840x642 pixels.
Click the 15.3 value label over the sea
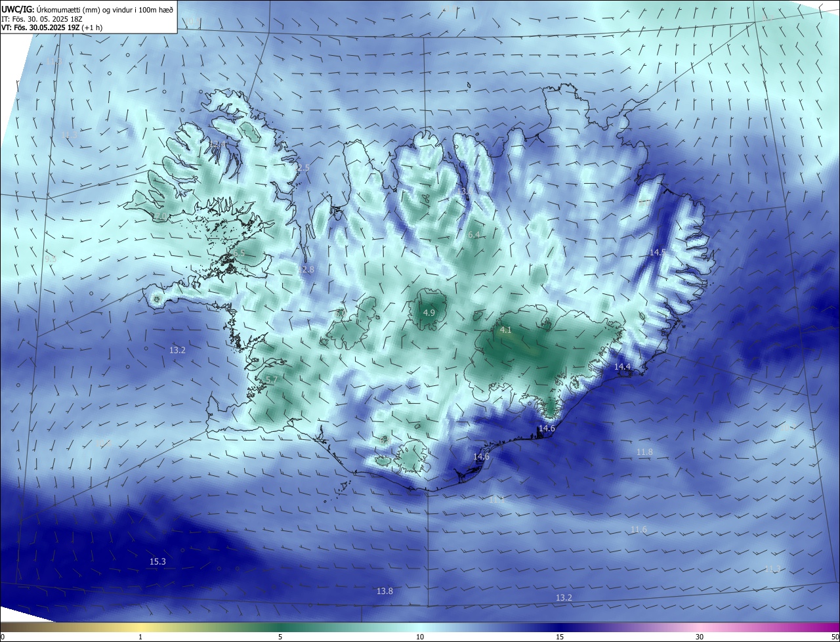pyautogui.click(x=157, y=561)
